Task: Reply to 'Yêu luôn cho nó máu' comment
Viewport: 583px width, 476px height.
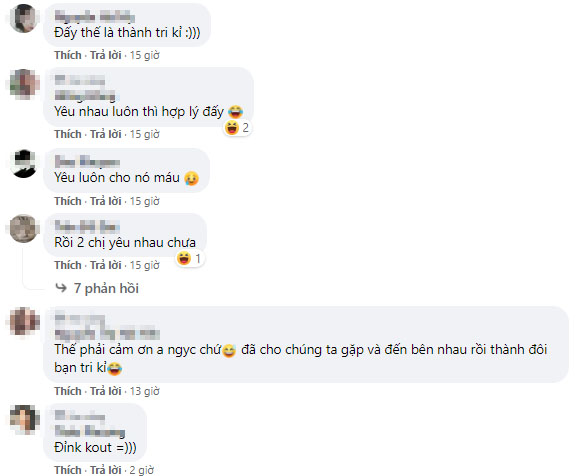Action: pyautogui.click(x=106, y=201)
